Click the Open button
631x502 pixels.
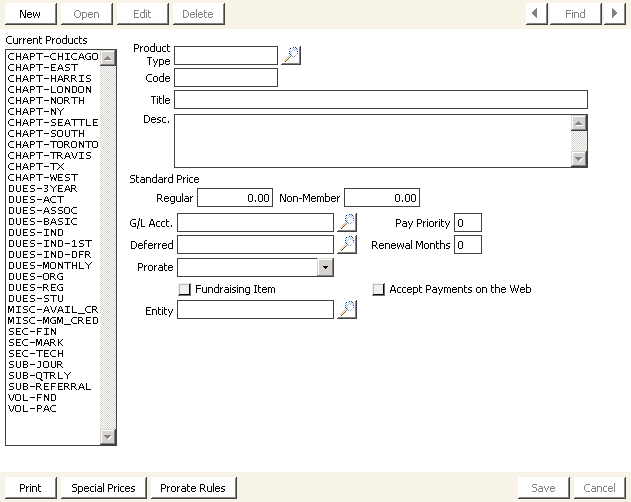[x=87, y=14]
